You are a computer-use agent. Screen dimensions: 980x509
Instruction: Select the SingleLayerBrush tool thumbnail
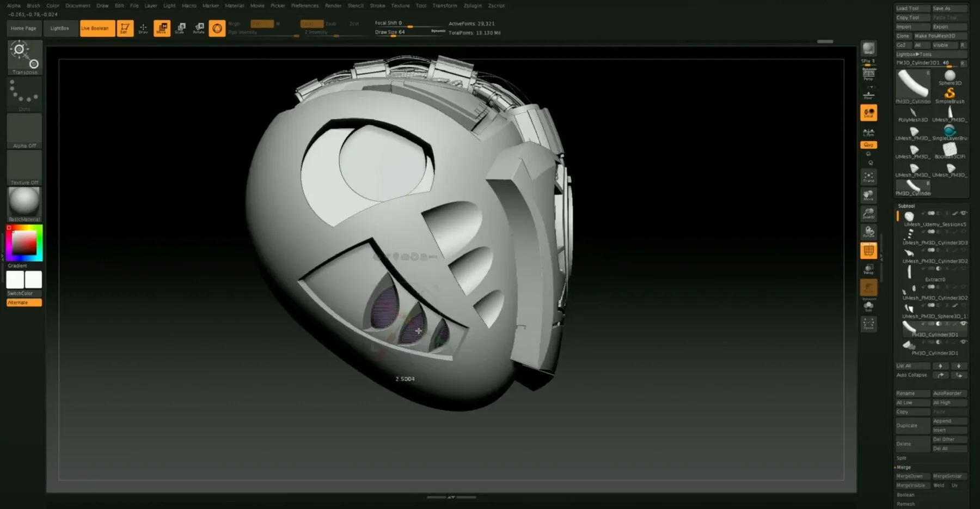[950, 132]
